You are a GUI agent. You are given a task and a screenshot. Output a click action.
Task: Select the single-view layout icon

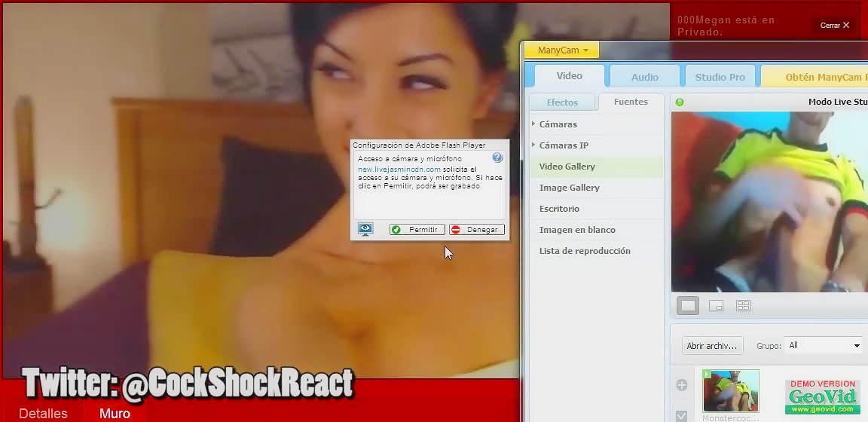click(688, 305)
